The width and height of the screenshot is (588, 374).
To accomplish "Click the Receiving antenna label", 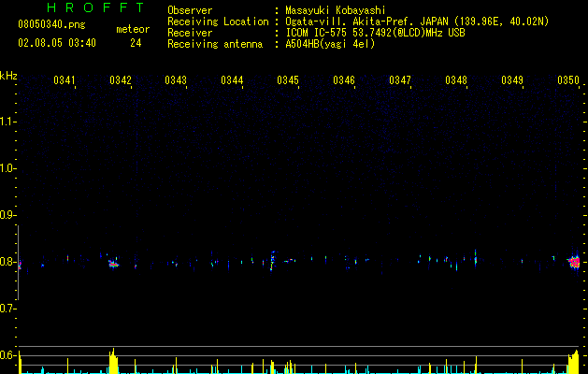I will [x=215, y=44].
